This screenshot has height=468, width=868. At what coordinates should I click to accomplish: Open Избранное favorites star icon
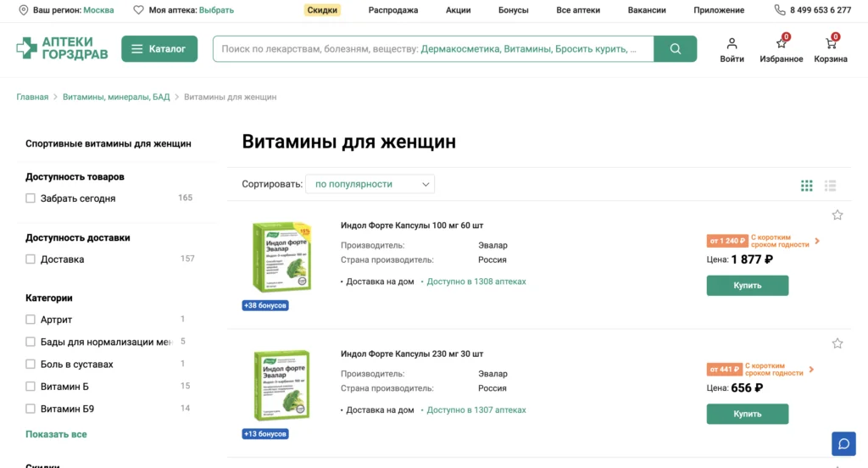pyautogui.click(x=781, y=43)
